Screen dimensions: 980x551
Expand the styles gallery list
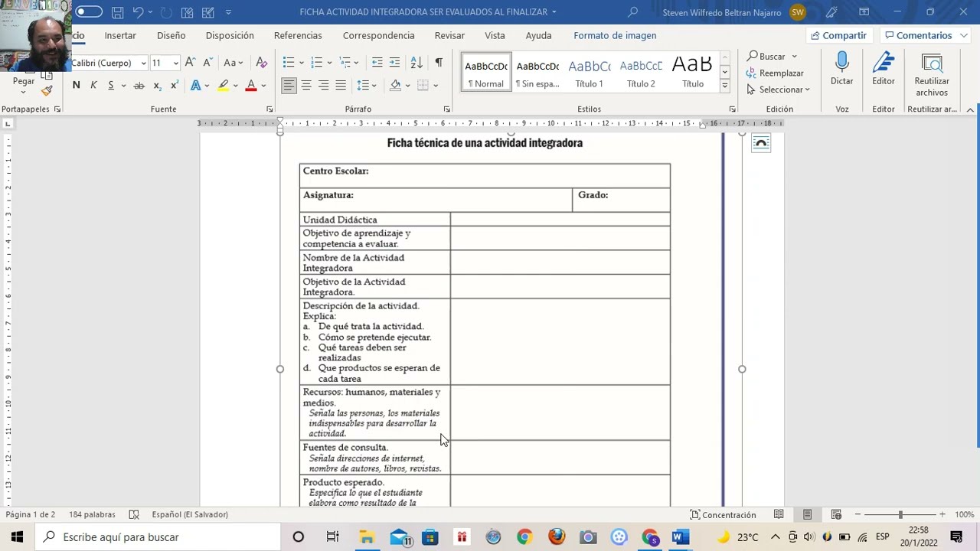point(724,86)
